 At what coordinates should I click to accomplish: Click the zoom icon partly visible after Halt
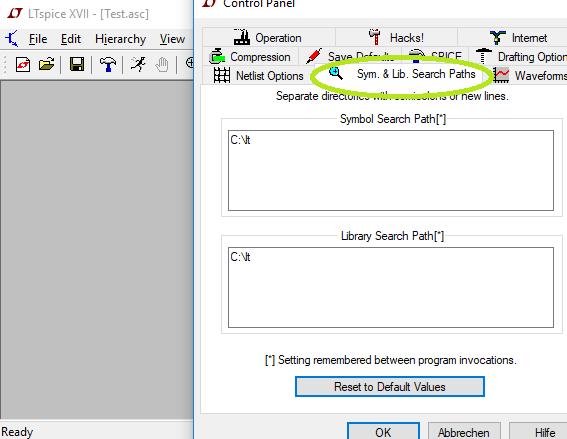click(189, 63)
